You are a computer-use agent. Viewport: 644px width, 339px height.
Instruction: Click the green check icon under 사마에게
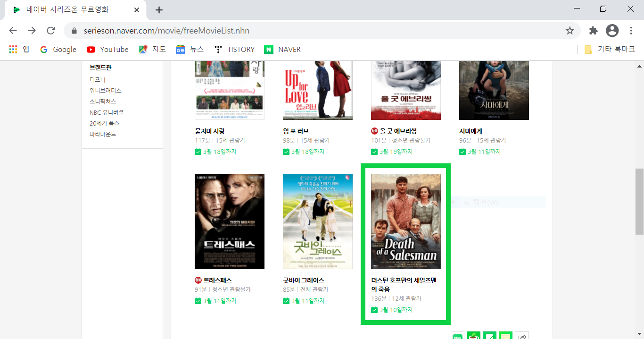coord(462,152)
